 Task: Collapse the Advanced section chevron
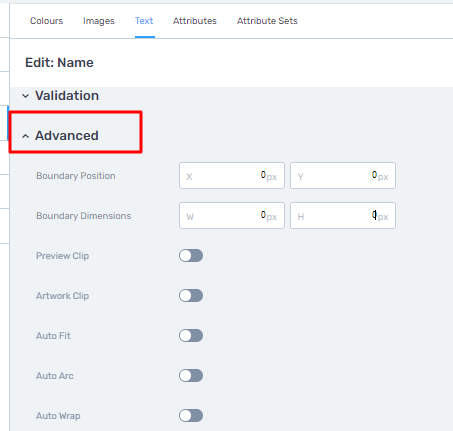pos(25,136)
